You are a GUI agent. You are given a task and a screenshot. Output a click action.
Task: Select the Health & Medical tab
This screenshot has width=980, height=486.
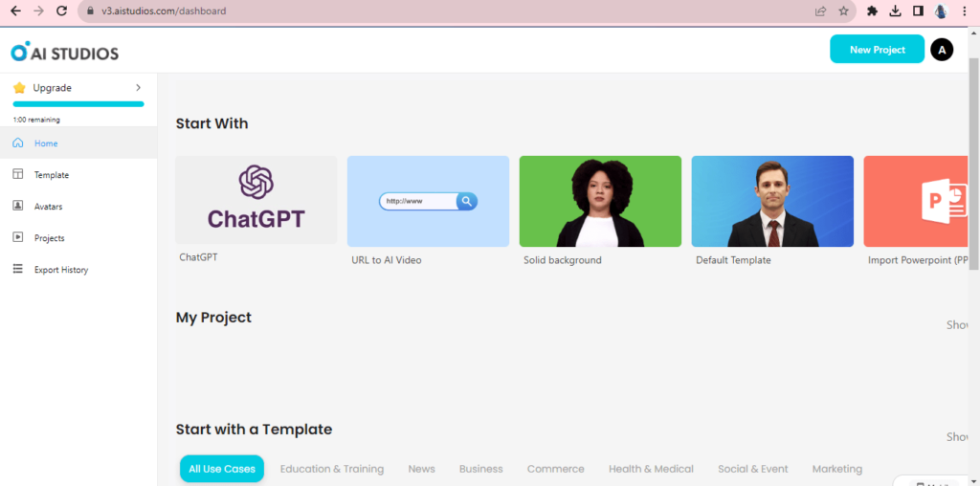pyautogui.click(x=651, y=469)
